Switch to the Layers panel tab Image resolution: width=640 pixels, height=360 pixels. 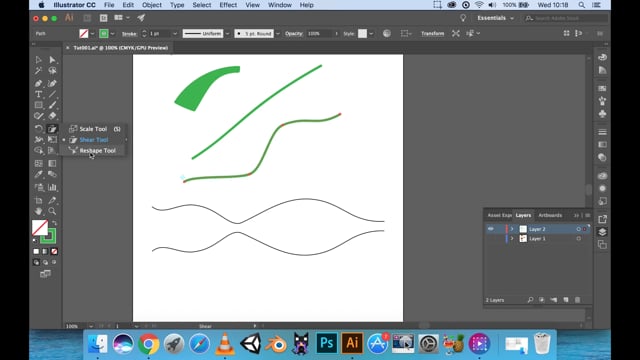523,216
